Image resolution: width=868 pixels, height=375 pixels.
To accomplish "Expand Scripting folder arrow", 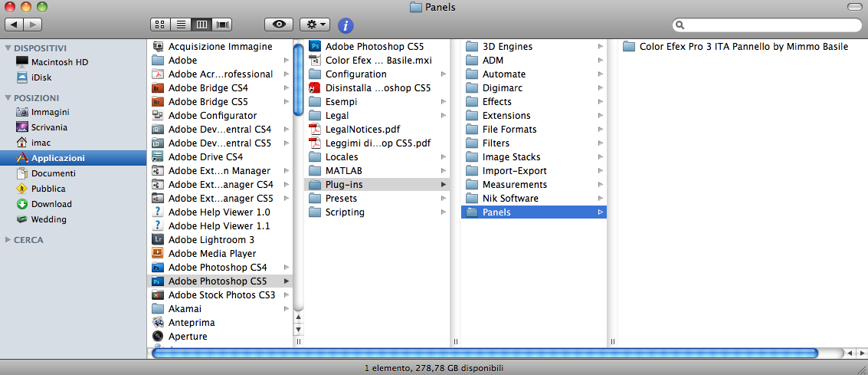I will tap(444, 212).
